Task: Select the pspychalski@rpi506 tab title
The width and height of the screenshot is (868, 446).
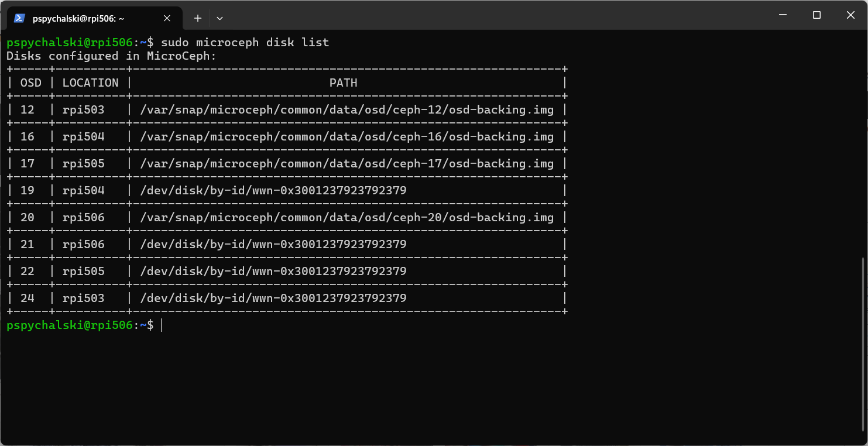Action: (x=78, y=18)
